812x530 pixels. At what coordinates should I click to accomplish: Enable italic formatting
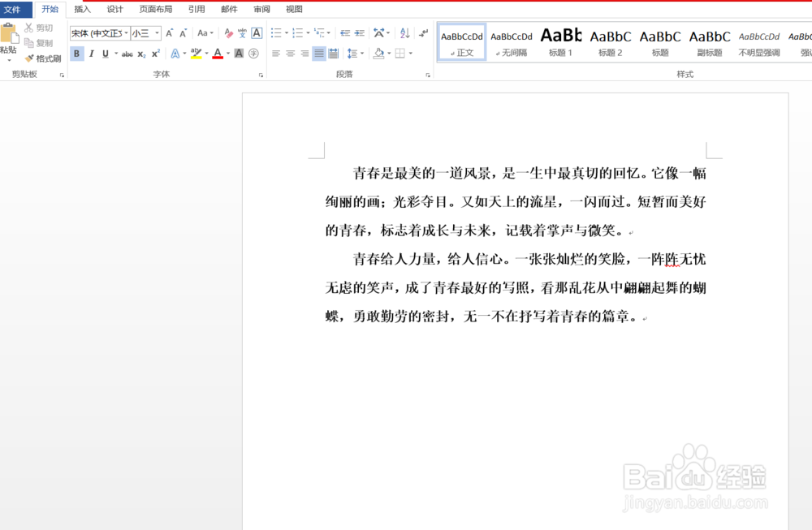pos(91,54)
